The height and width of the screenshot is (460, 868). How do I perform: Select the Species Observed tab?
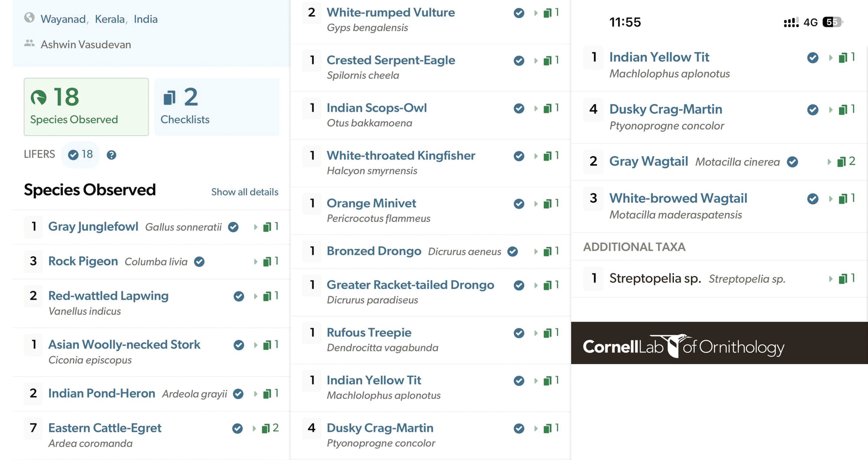tap(86, 107)
